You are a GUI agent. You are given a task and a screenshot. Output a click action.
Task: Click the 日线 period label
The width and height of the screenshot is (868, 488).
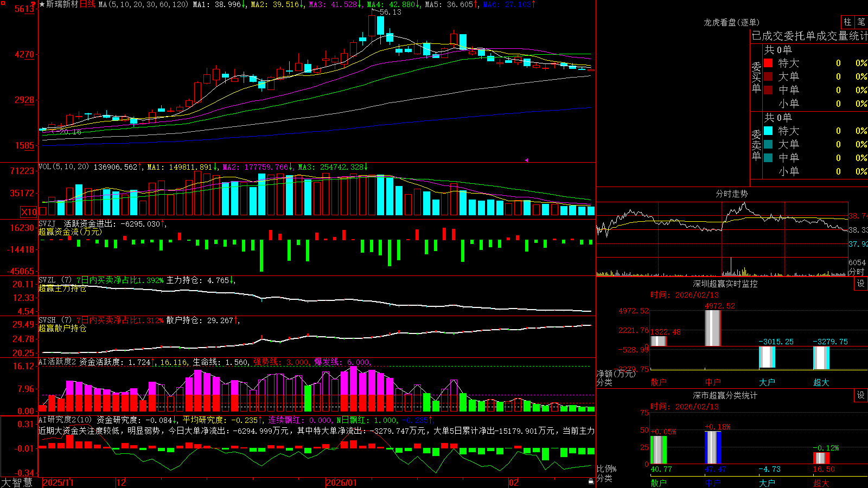(x=87, y=4)
